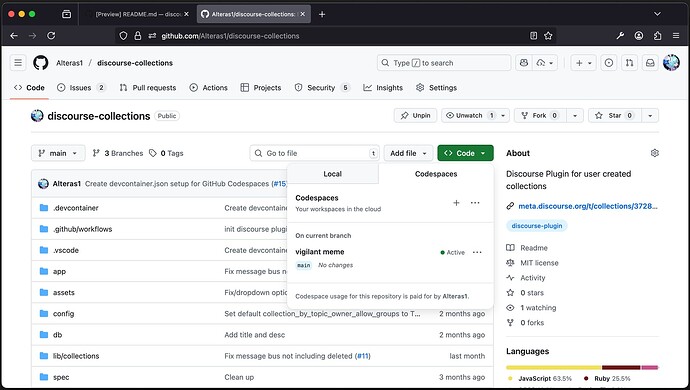Screen dimensions: 690x390
Task: Open the assets folder
Action: pyautogui.click(x=64, y=292)
